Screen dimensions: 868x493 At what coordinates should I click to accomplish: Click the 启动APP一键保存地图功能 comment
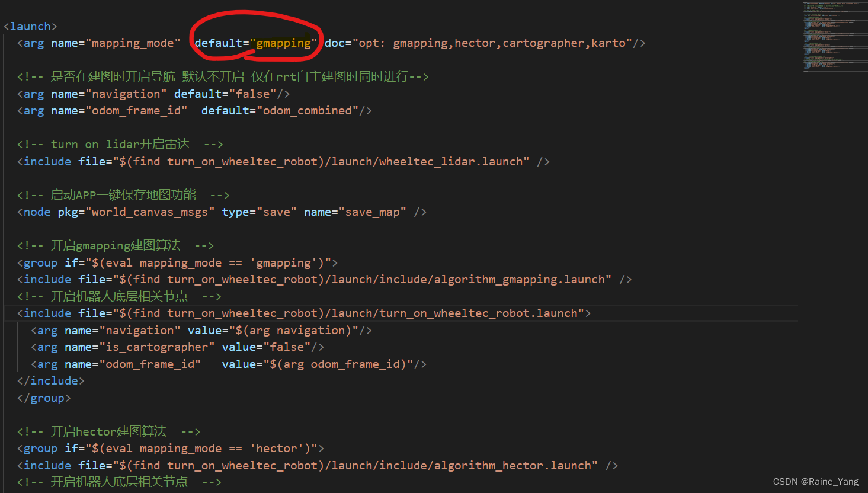(x=123, y=195)
